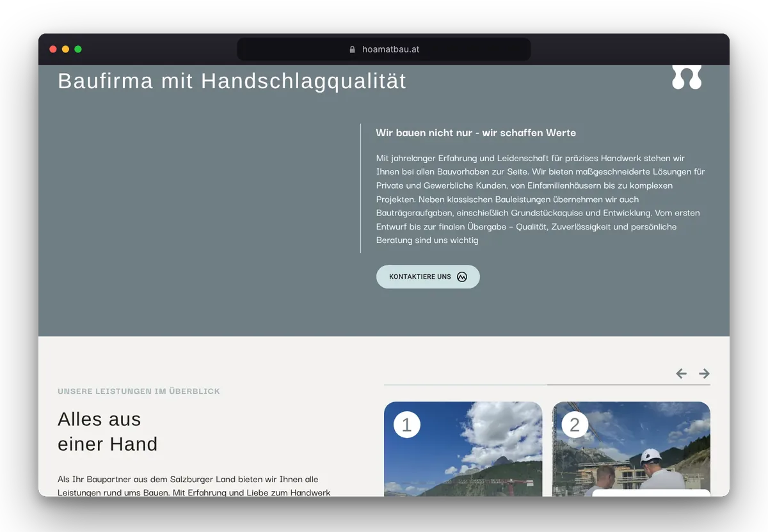768x532 pixels.
Task: Click the number 2 badge on card
Action: pyautogui.click(x=575, y=425)
